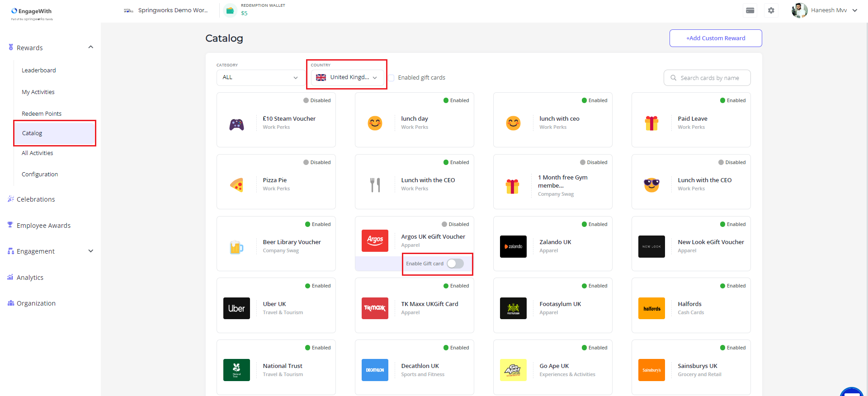The image size is (868, 396).
Task: Open the Category ALL dropdown
Action: [260, 77]
